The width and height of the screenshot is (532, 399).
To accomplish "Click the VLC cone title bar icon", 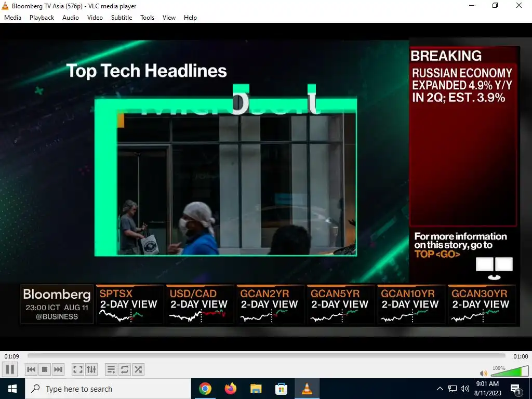I will [5, 6].
